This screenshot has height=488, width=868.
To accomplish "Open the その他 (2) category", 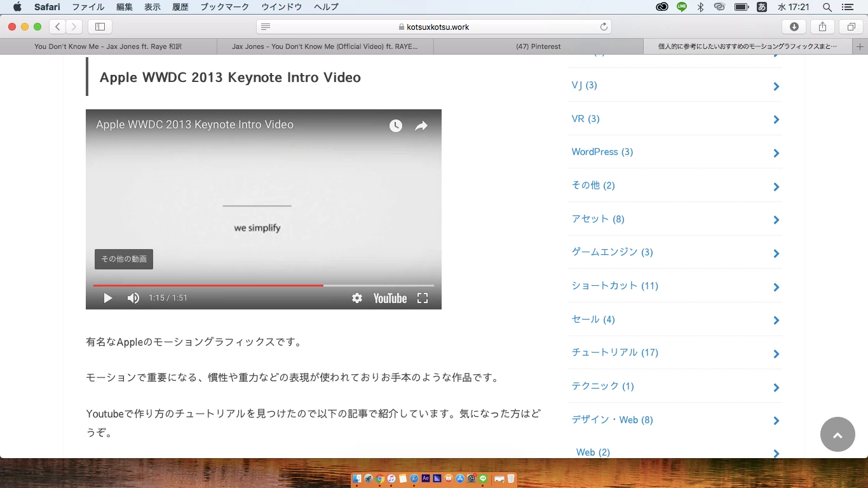I will pyautogui.click(x=593, y=186).
